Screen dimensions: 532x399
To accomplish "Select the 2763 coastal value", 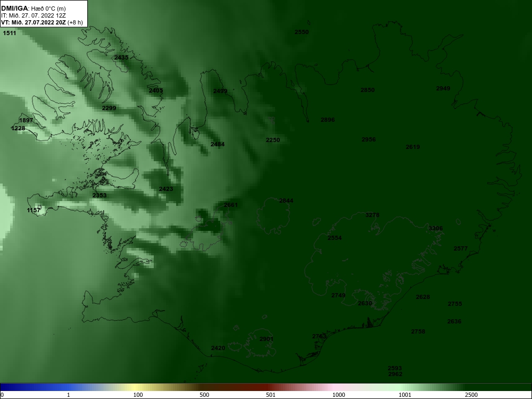I will click(319, 337).
